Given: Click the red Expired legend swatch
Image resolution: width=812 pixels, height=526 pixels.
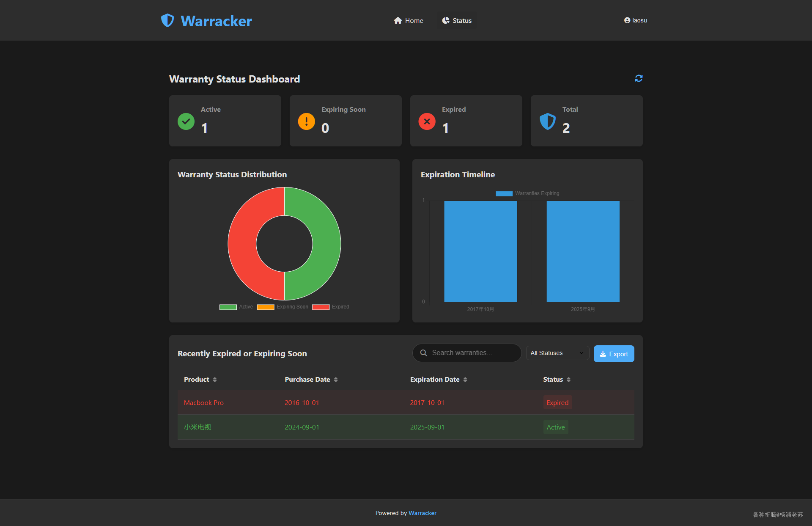Looking at the screenshot, I should coord(321,307).
